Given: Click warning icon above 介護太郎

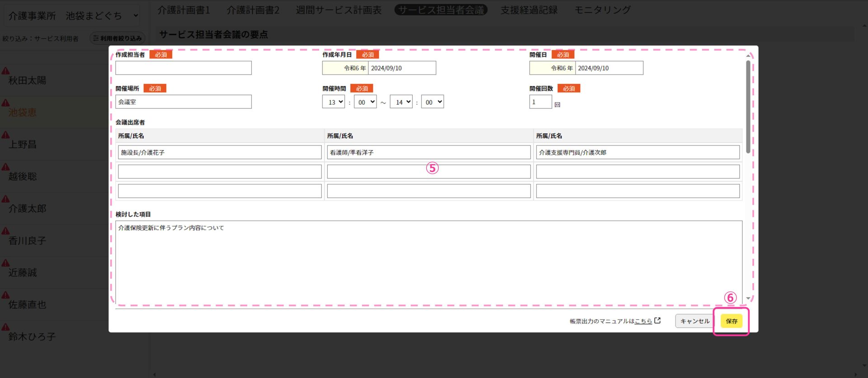Looking at the screenshot, I should (5, 199).
